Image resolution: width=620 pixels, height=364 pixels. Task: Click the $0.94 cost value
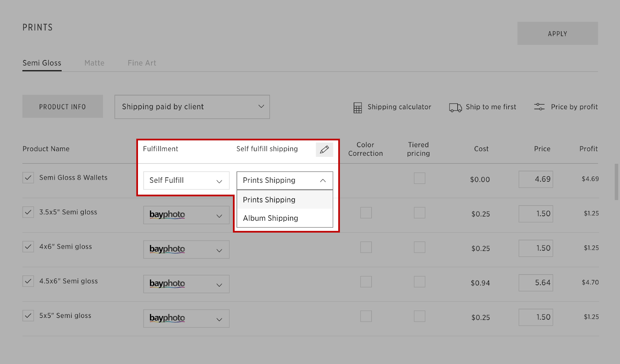pyautogui.click(x=480, y=283)
